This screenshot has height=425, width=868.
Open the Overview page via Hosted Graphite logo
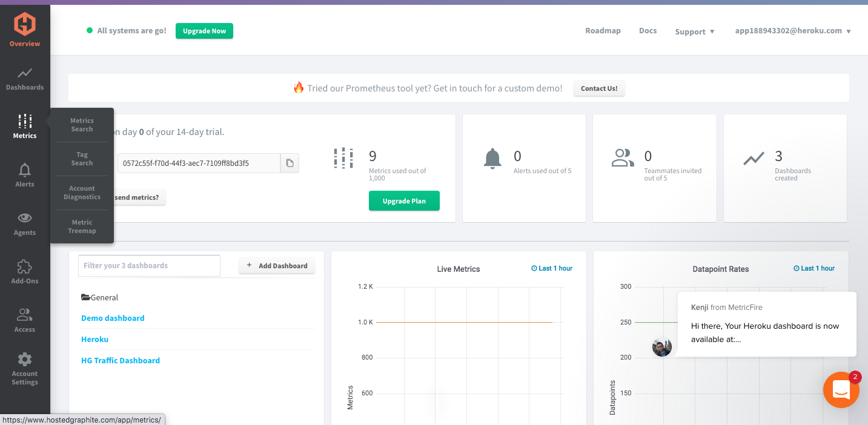[x=25, y=25]
